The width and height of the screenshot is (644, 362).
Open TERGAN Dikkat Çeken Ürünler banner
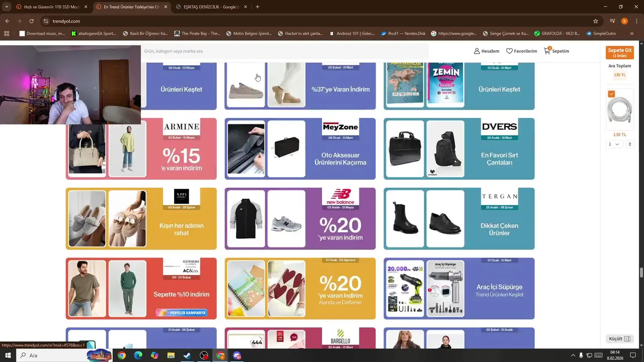[459, 219]
